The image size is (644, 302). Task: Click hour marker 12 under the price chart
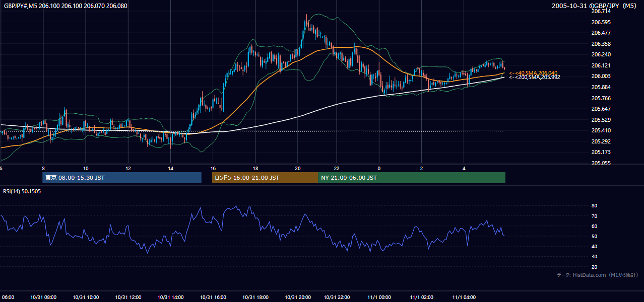[128, 168]
